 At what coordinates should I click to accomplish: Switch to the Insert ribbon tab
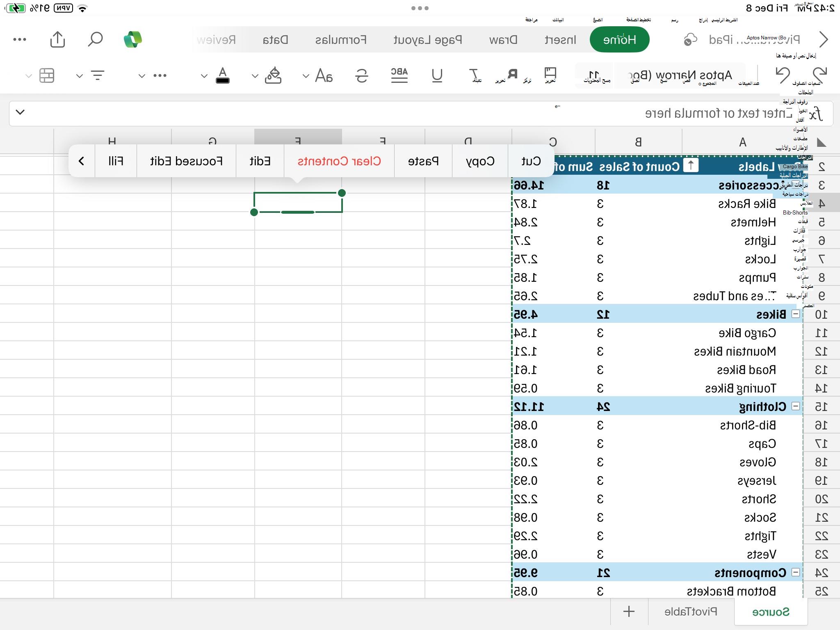(x=560, y=40)
